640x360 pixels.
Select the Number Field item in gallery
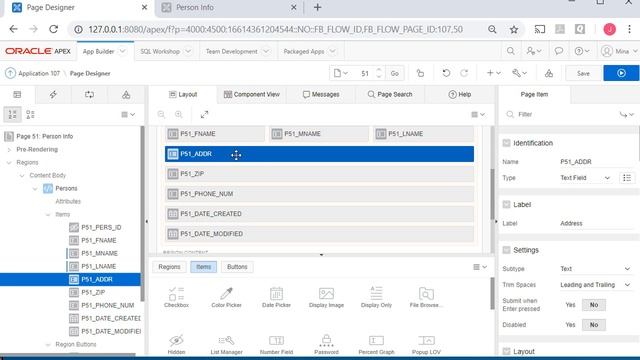tap(276, 344)
